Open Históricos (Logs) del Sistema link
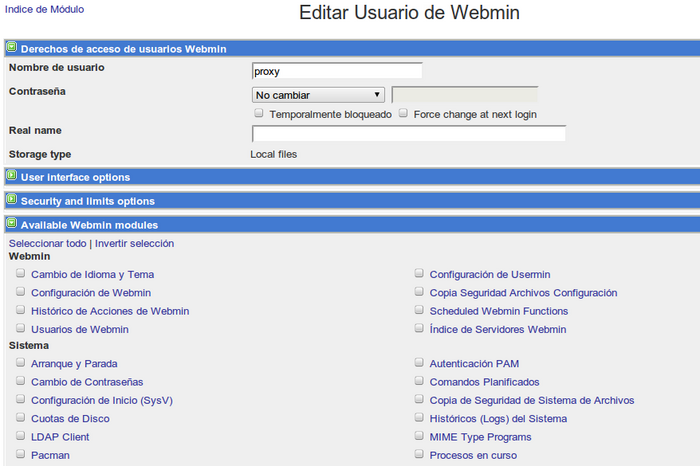700x466 pixels. [x=498, y=419]
